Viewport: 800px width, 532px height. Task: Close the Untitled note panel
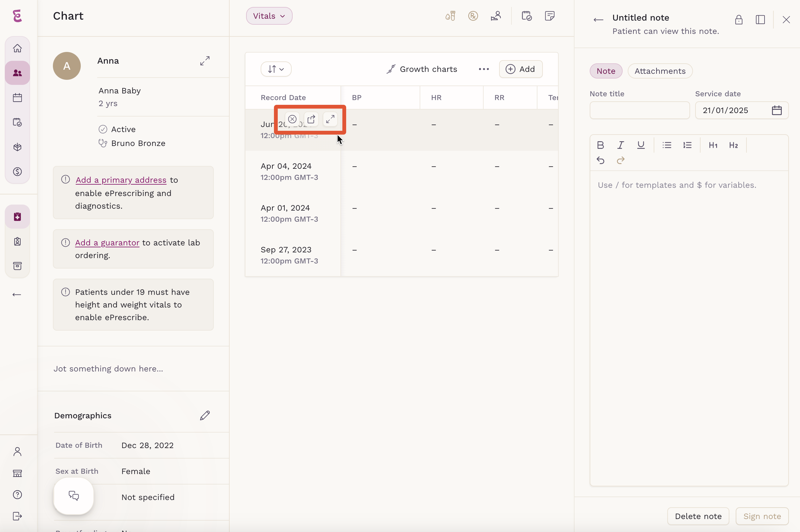point(786,20)
